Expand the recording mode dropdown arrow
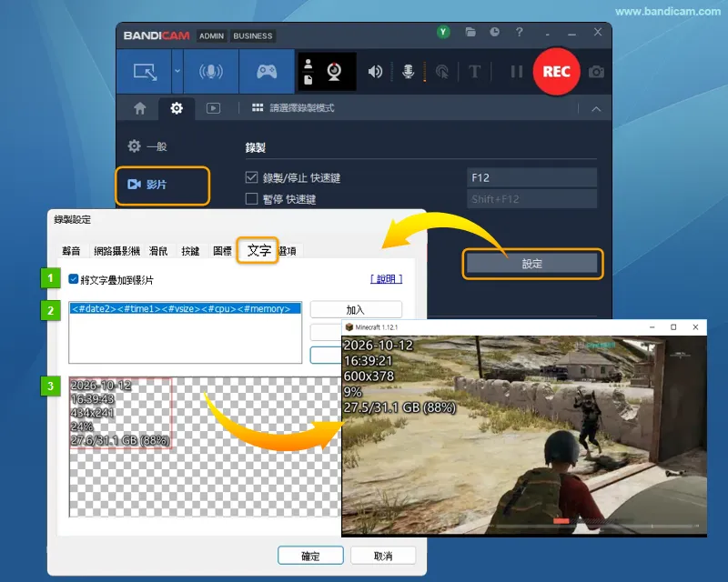This screenshot has width=728, height=582. (x=177, y=72)
